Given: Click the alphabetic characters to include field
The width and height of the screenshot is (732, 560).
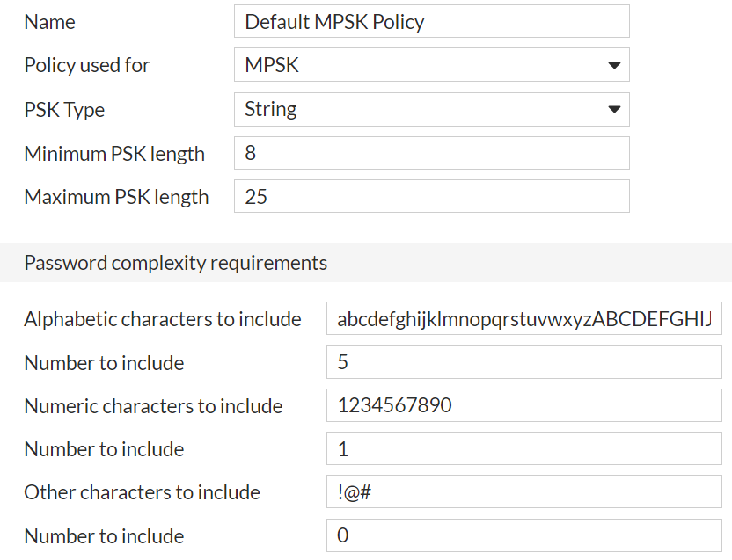Looking at the screenshot, I should [523, 318].
